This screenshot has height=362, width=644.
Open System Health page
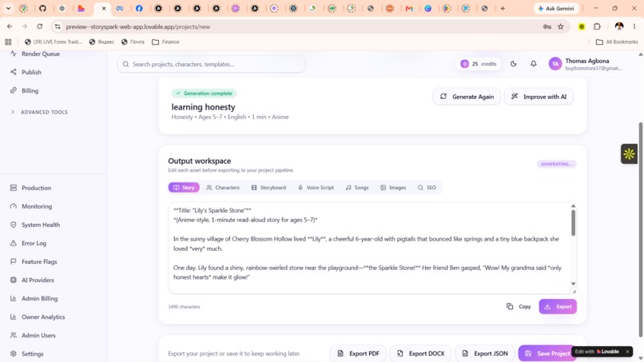click(x=35, y=225)
